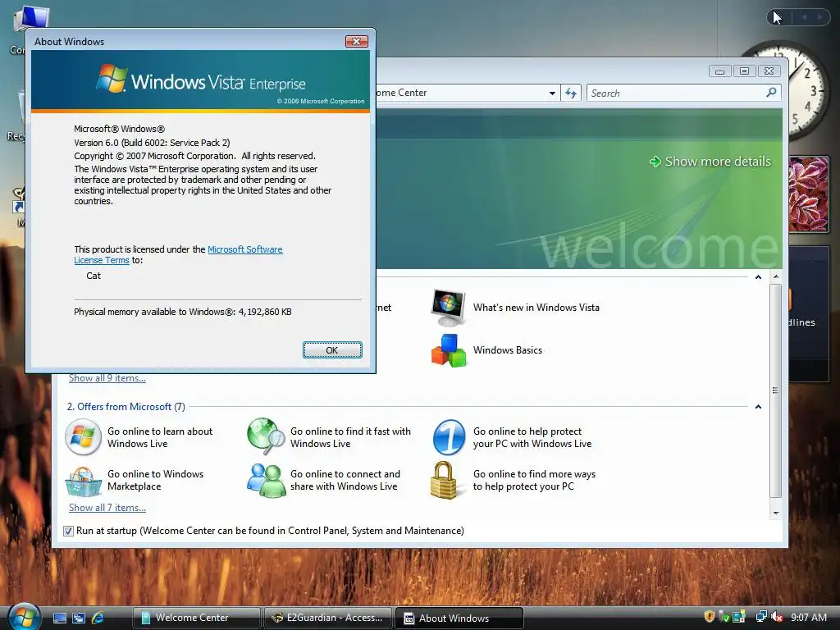This screenshot has height=630, width=840.
Task: Click the Show all 9 items link
Action: [107, 378]
